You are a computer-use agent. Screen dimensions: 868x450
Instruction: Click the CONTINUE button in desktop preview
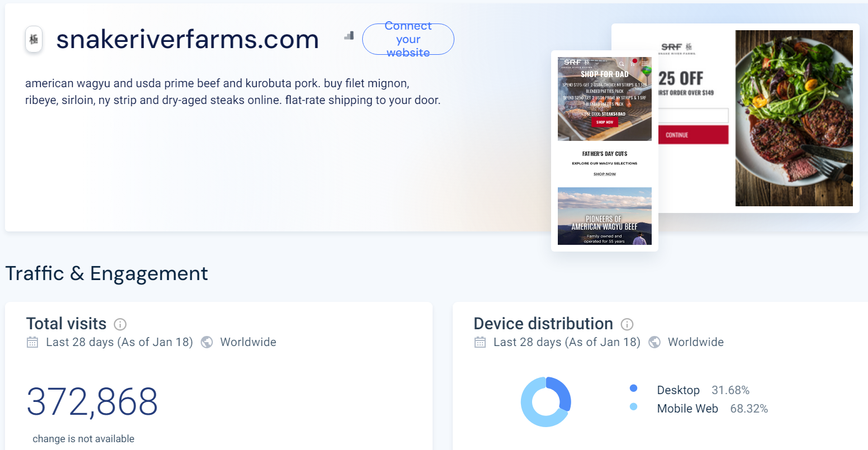694,135
